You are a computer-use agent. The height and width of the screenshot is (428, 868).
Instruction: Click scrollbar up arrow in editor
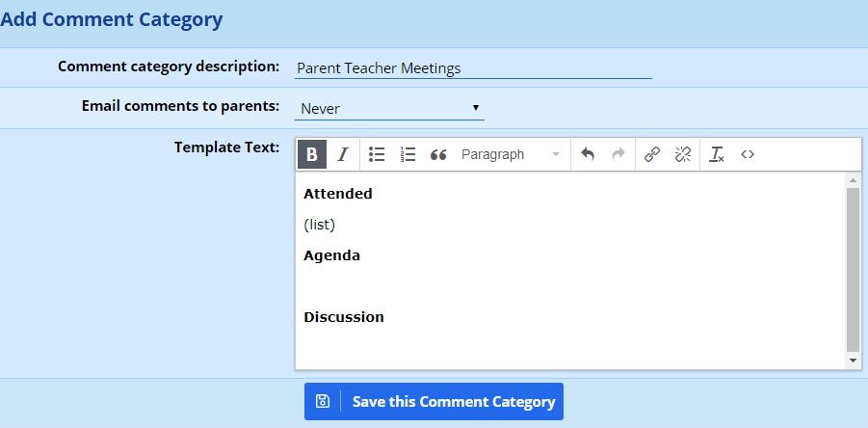[x=854, y=180]
